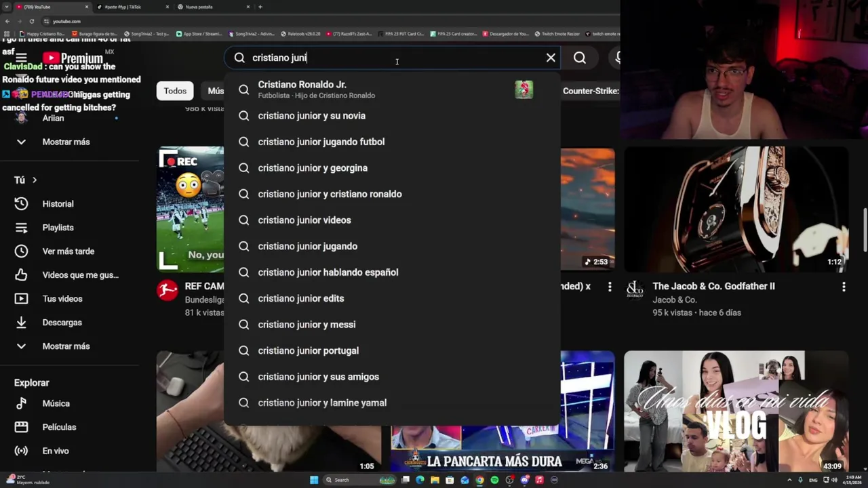Expand first Mostrar más under Ariian

click(x=65, y=142)
